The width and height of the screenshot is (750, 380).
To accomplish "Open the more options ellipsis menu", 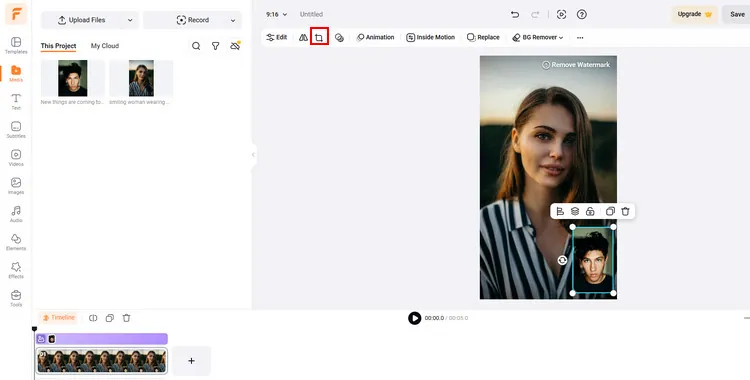I will pos(580,37).
